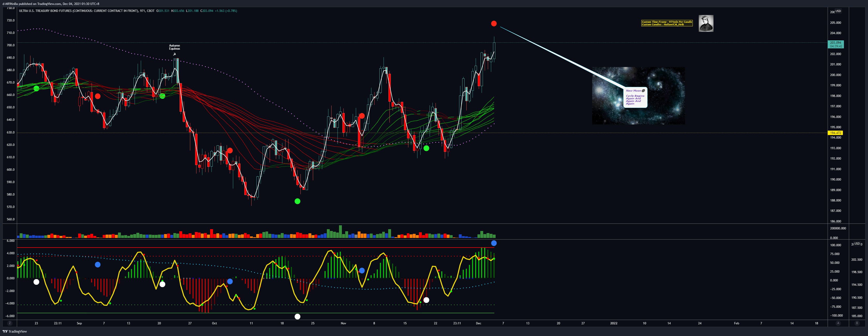Viewport: 868px width, 336px height.
Task: Click 202.500 on the indicator secondary scale
Action: click(x=857, y=260)
